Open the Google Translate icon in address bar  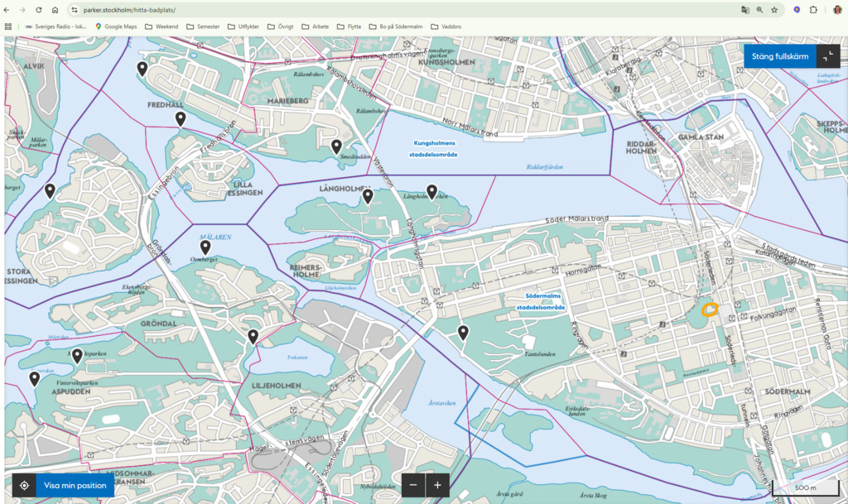746,10
